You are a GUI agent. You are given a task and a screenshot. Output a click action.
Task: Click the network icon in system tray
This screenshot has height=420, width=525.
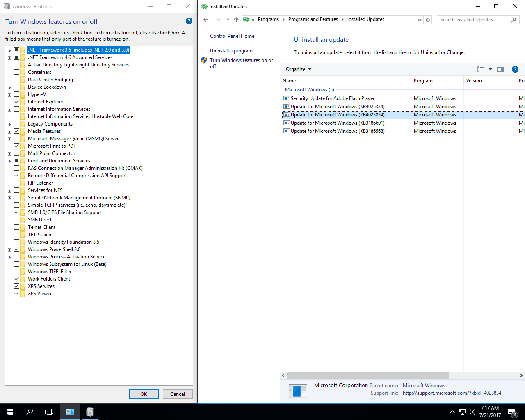462,412
